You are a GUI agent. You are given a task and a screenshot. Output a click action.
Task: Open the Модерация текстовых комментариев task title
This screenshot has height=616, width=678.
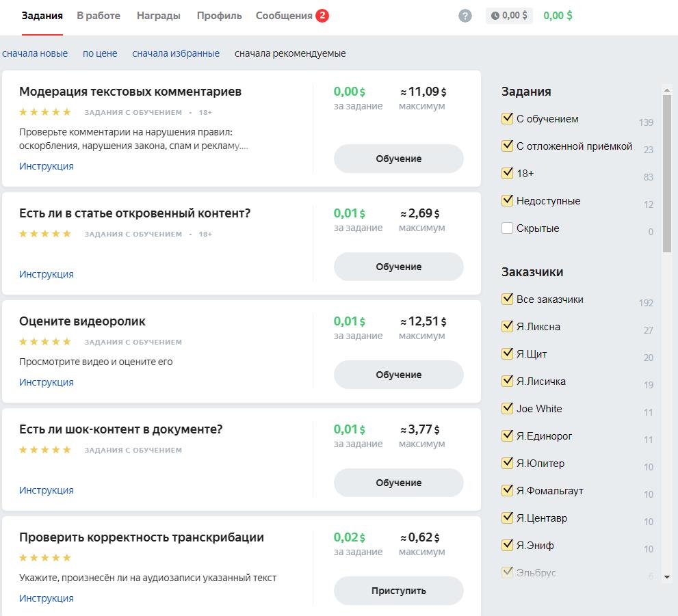(130, 92)
